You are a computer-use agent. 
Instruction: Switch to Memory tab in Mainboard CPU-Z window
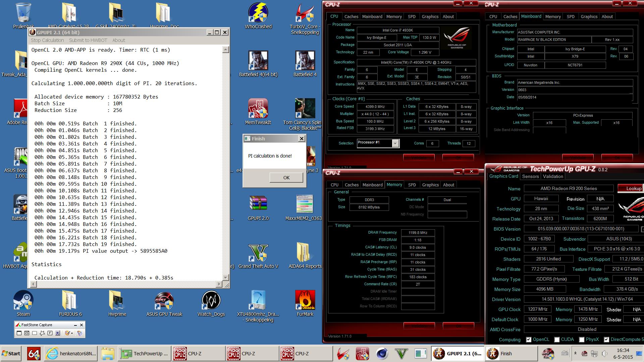553,16
